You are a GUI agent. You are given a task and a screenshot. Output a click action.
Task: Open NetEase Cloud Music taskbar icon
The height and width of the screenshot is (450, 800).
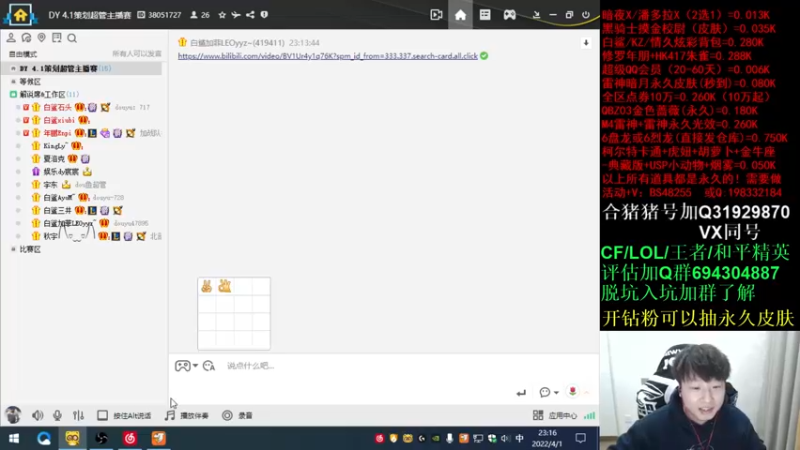(130, 438)
